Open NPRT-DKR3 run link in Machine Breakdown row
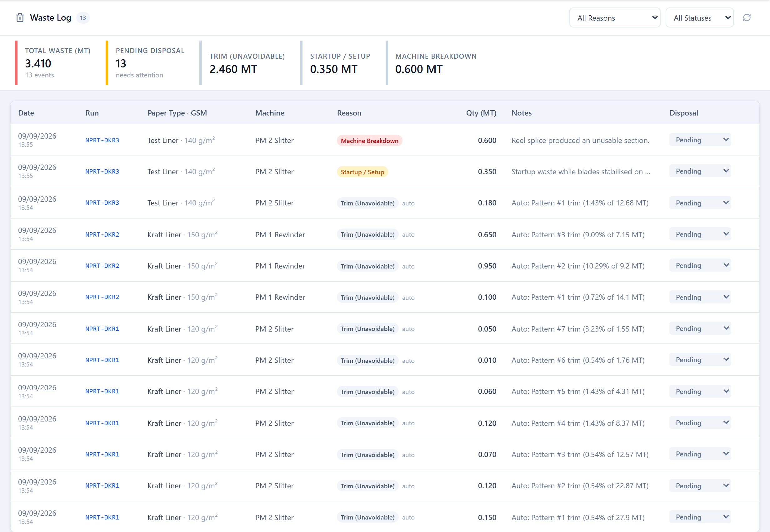This screenshot has width=770, height=532. [102, 140]
